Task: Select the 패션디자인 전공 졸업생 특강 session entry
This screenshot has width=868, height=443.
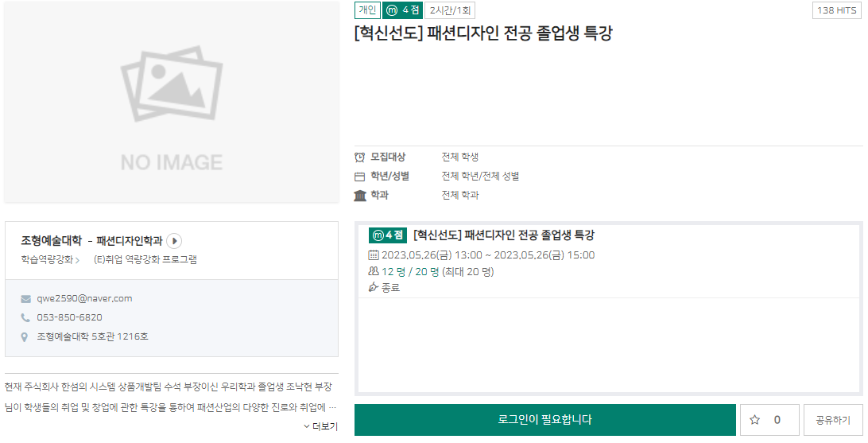Action: click(x=504, y=235)
